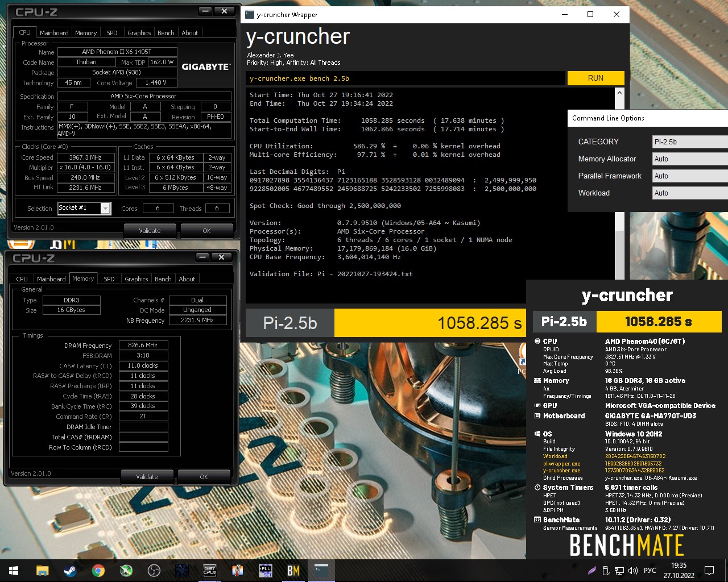Click Validate in CPU-Z Memory window
The image size is (728, 582).
click(x=147, y=477)
